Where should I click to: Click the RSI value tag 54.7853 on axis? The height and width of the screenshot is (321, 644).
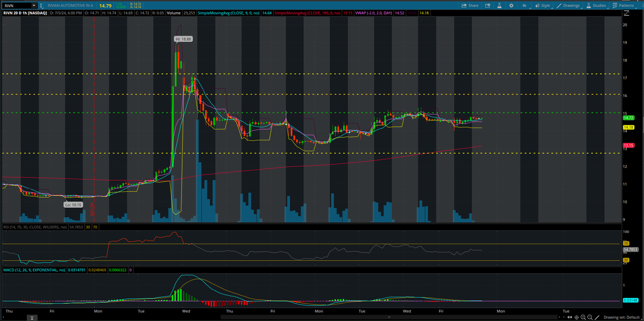tap(630, 250)
